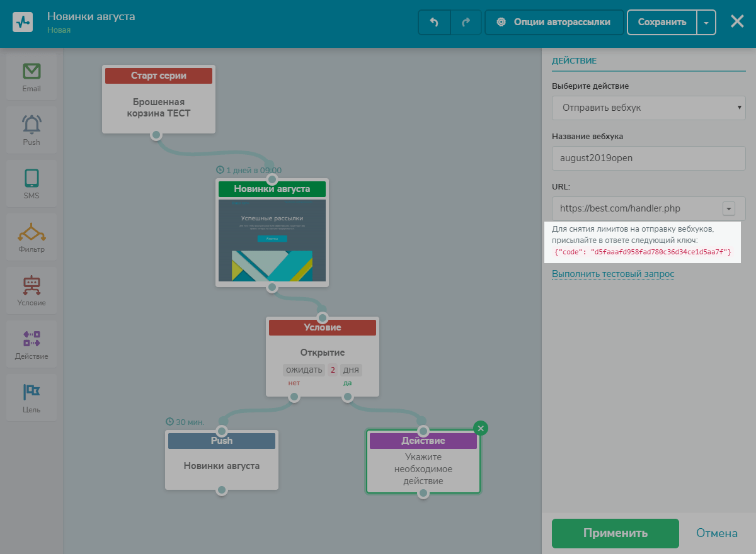Click the redo arrow button
Screen dimensions: 756x554
[466, 22]
